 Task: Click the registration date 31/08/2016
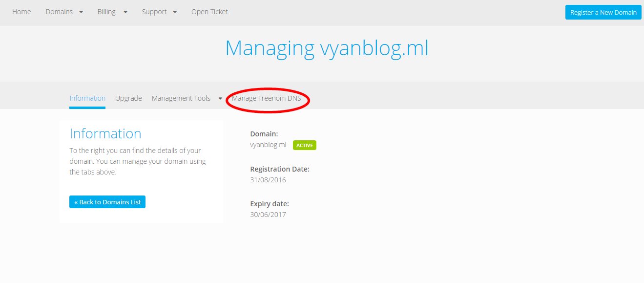[268, 180]
